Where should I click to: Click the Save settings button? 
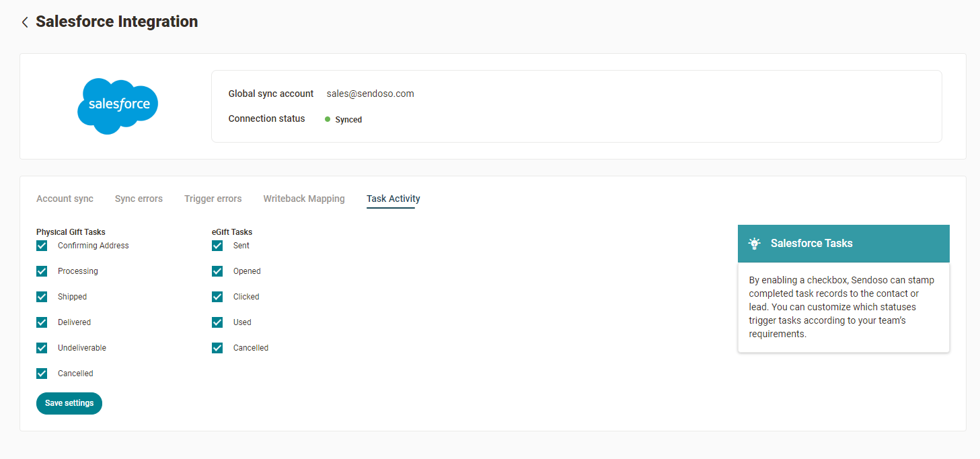(x=69, y=403)
